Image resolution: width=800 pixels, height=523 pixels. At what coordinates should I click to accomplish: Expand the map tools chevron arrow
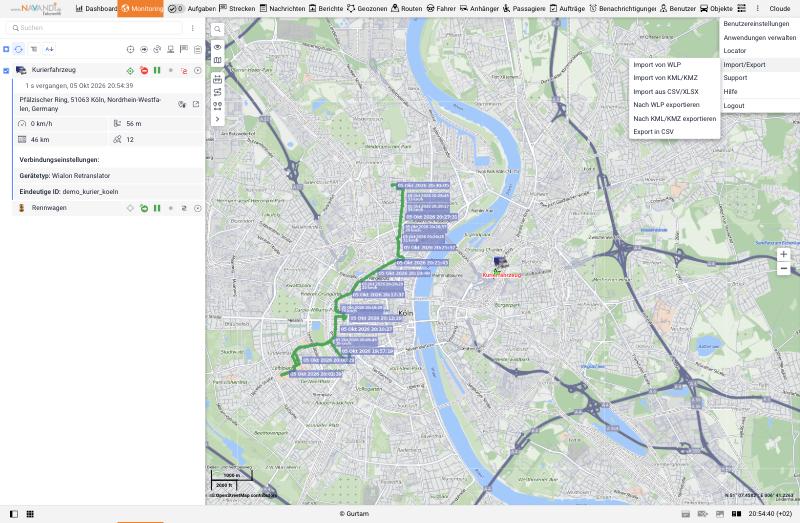(x=217, y=119)
